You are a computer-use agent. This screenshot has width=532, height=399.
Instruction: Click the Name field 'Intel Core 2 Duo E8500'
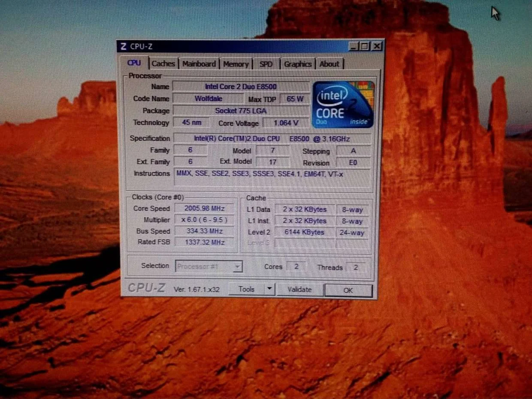point(241,87)
